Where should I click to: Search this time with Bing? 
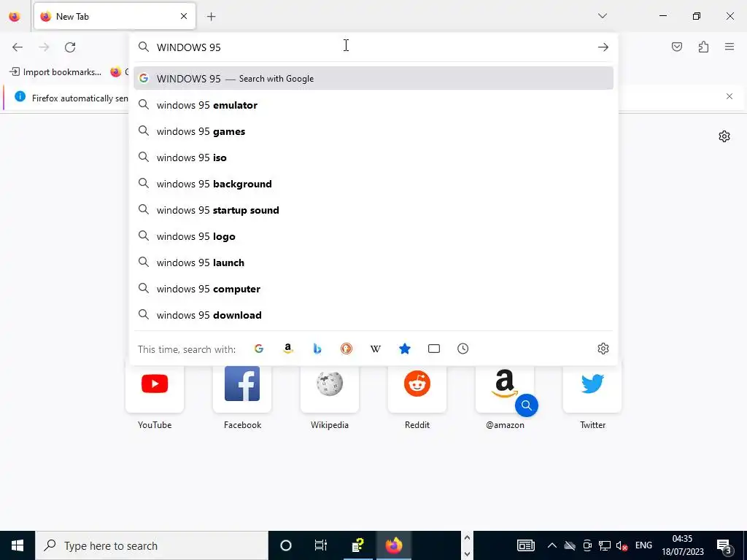click(x=317, y=349)
